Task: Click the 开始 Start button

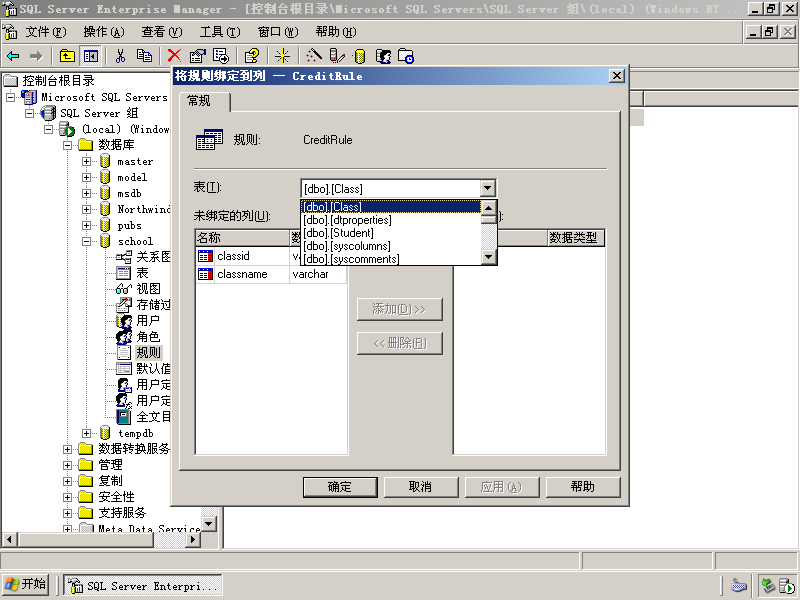Action: coord(26,585)
